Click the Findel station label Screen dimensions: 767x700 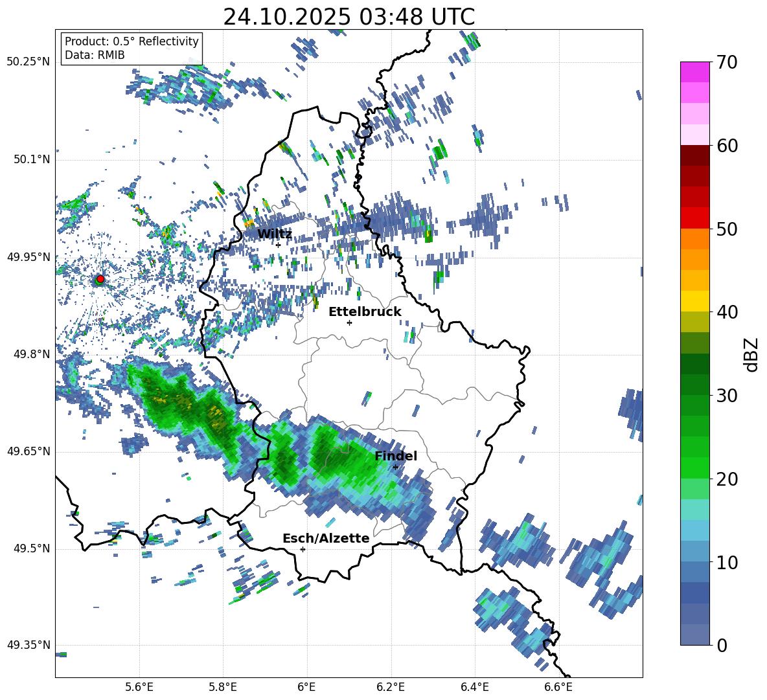(396, 456)
